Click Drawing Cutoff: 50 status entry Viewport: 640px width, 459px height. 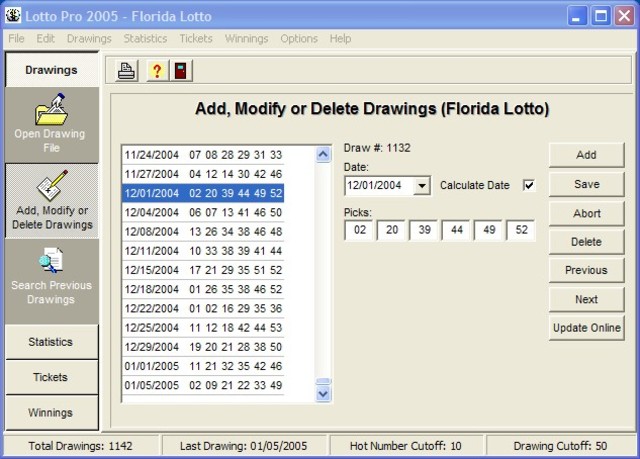coord(560,446)
